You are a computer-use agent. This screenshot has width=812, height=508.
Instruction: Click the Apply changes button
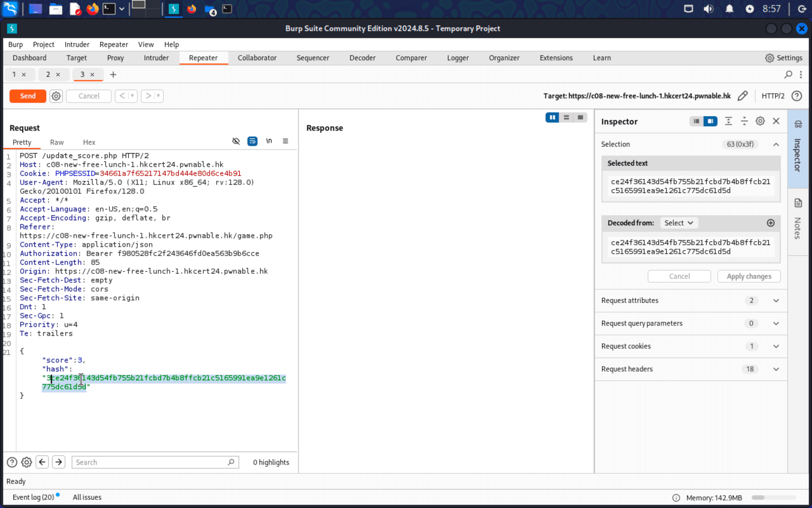point(749,276)
